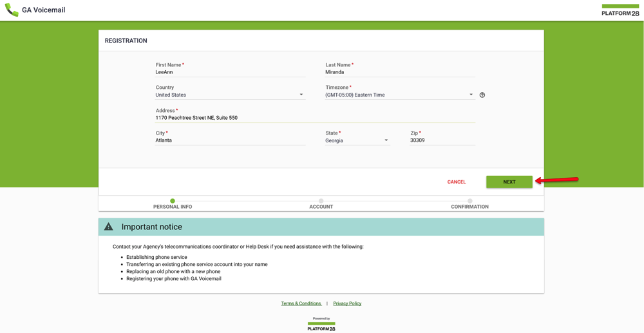Open the Terms & Conditions link
Image resolution: width=644 pixels, height=333 pixels.
301,303
